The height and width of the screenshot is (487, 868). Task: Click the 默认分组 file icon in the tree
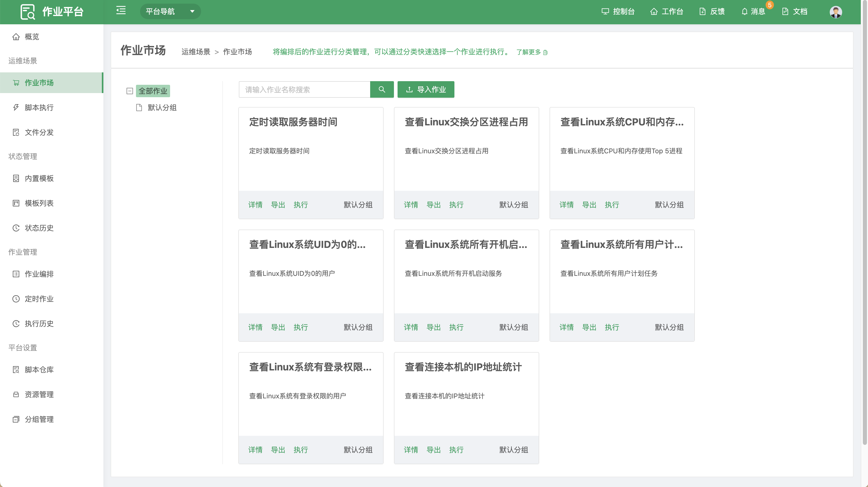coord(139,108)
